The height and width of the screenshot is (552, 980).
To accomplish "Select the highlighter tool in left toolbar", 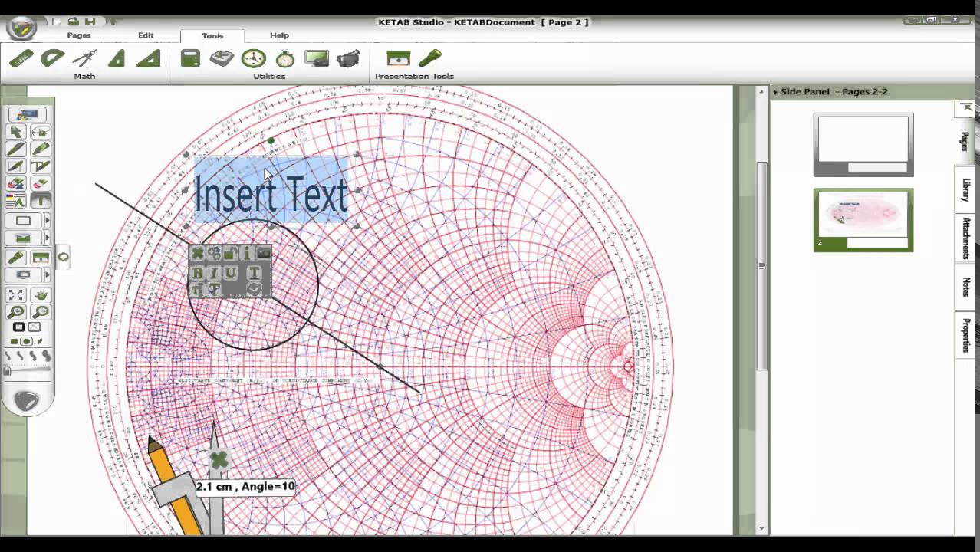I will coord(41,149).
